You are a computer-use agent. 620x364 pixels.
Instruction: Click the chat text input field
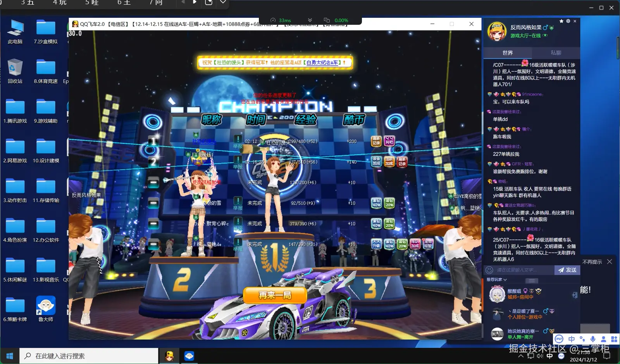coord(524,270)
